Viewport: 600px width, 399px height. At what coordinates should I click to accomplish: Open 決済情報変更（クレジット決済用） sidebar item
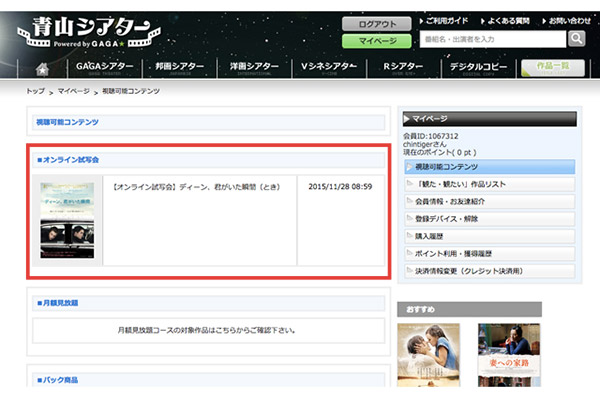489,271
